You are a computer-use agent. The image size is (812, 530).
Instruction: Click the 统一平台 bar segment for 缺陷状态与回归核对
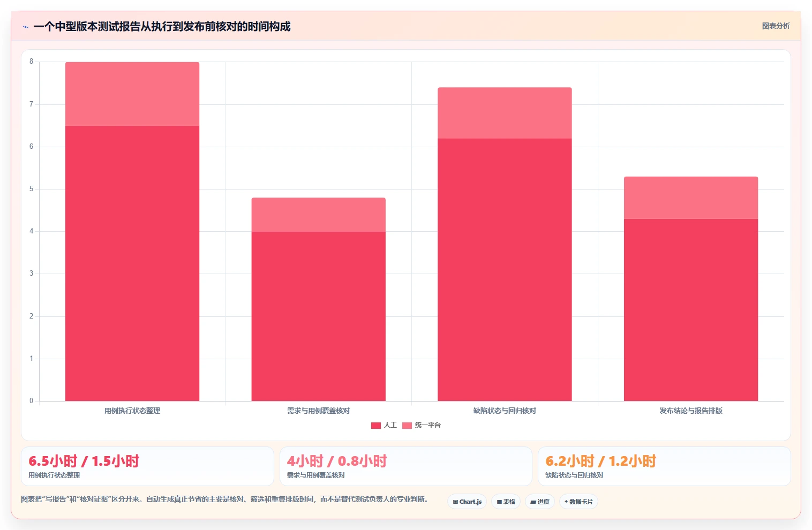click(x=505, y=113)
